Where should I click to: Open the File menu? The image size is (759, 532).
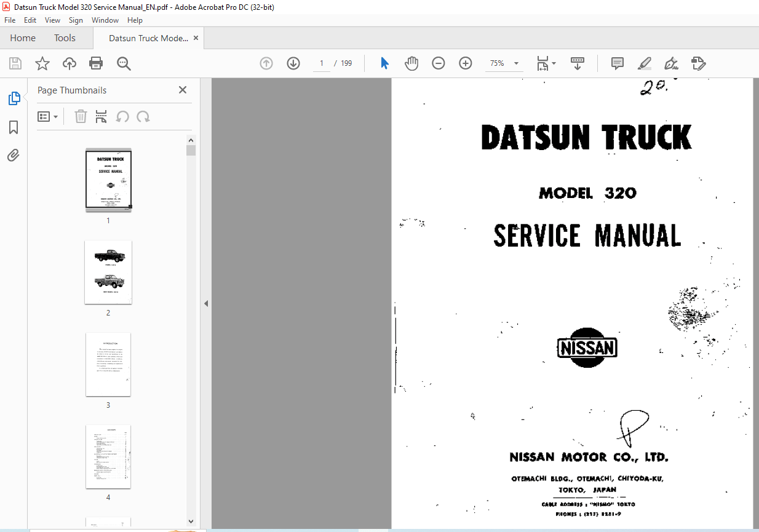[10, 20]
